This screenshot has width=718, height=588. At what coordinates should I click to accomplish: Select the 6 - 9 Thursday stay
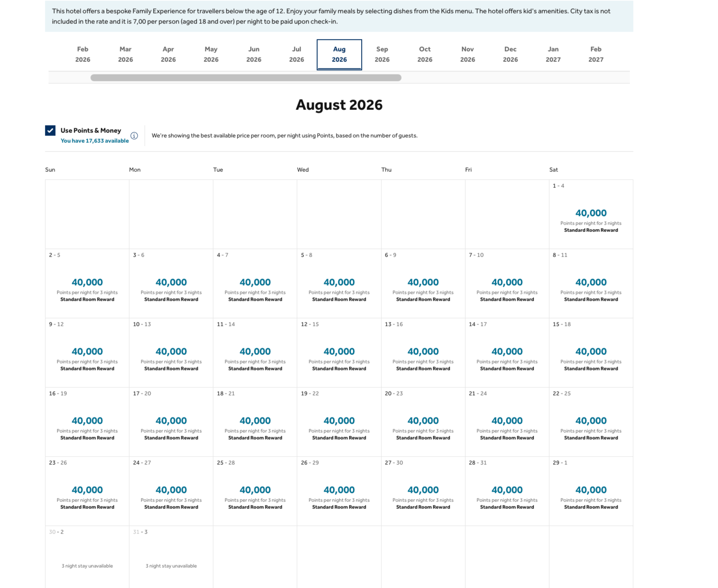tap(423, 283)
